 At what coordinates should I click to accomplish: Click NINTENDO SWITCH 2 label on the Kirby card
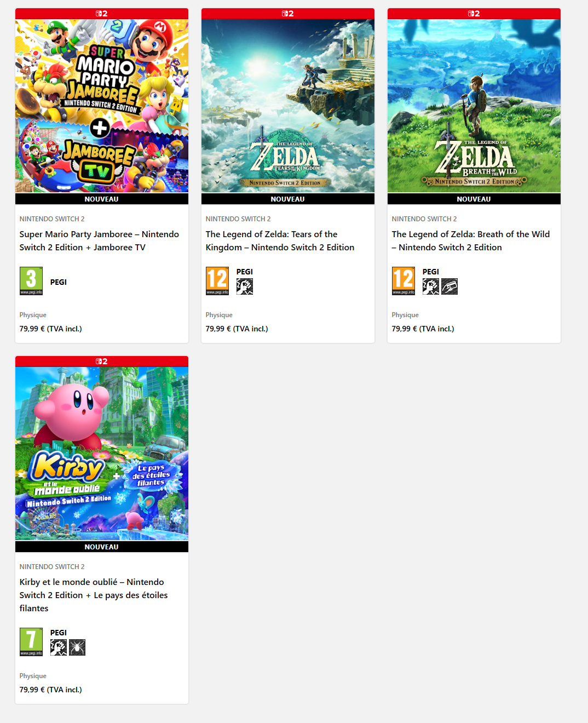[52, 567]
